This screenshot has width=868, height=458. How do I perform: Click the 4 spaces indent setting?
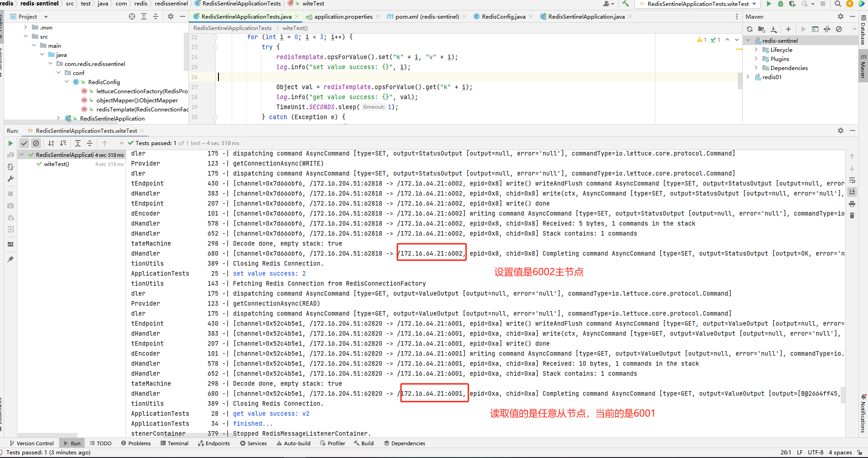coord(840,453)
